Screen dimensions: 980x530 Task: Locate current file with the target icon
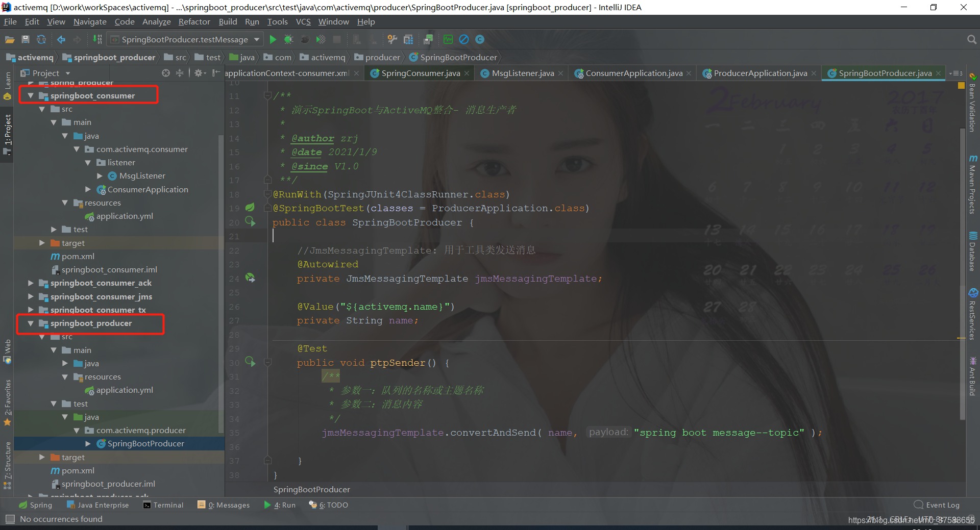[x=166, y=73]
